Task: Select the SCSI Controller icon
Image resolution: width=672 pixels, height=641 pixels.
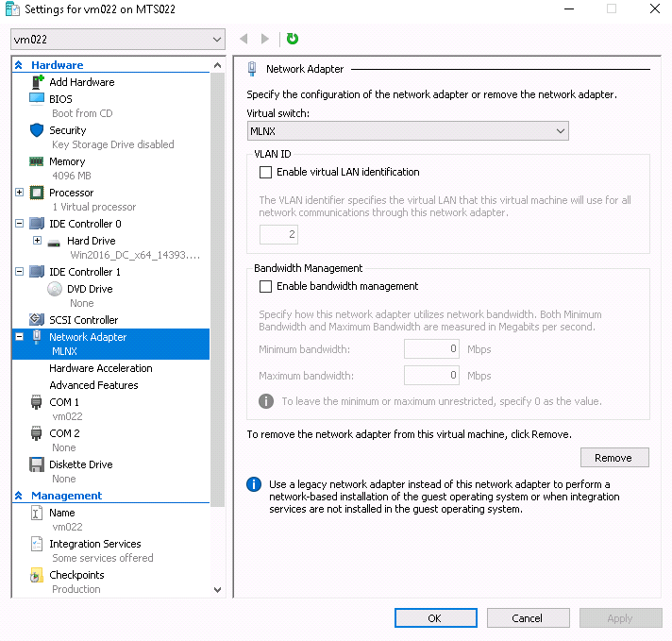Action: point(37,320)
